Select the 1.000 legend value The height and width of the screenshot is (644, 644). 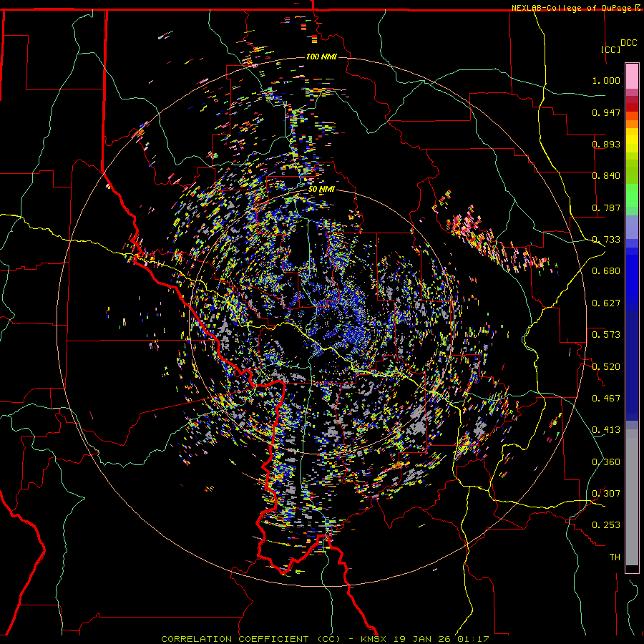tap(606, 80)
